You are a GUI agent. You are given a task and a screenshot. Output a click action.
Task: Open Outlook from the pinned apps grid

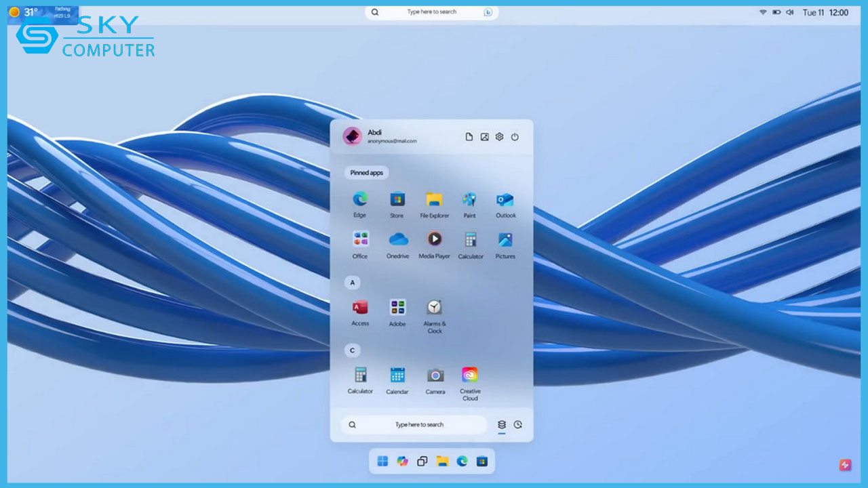pyautogui.click(x=505, y=201)
